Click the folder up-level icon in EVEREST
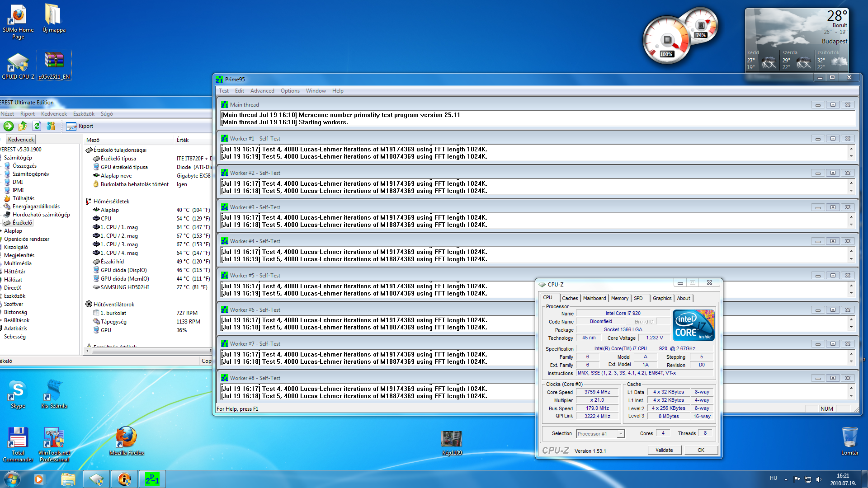 tap(23, 126)
